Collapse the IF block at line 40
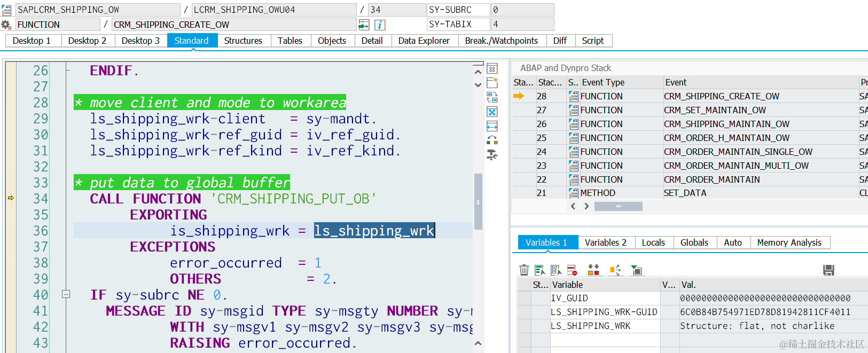The height and width of the screenshot is (353, 868). tap(66, 294)
